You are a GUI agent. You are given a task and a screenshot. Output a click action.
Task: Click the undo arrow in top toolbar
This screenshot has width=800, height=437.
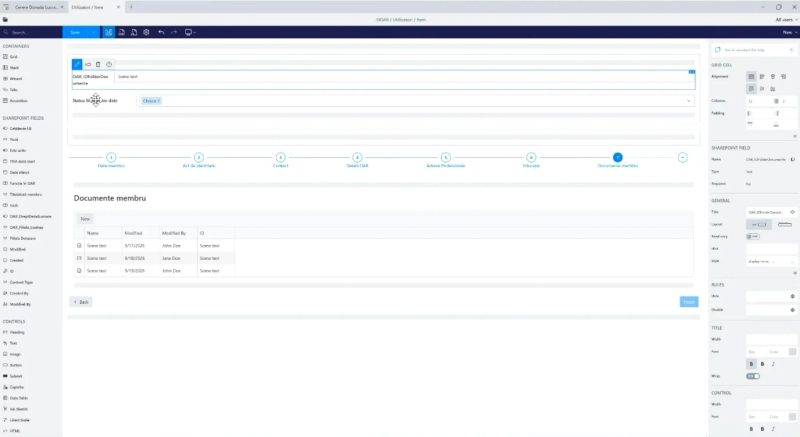[x=161, y=32]
